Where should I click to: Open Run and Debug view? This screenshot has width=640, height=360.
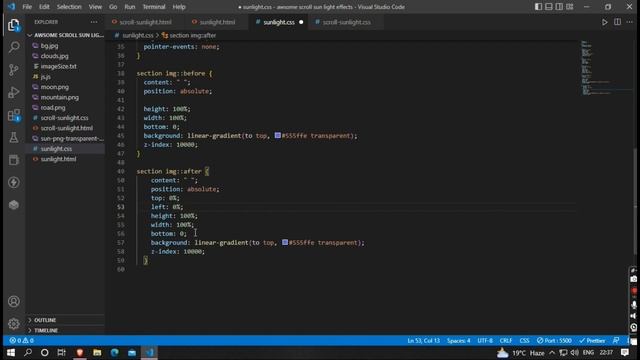[14, 92]
